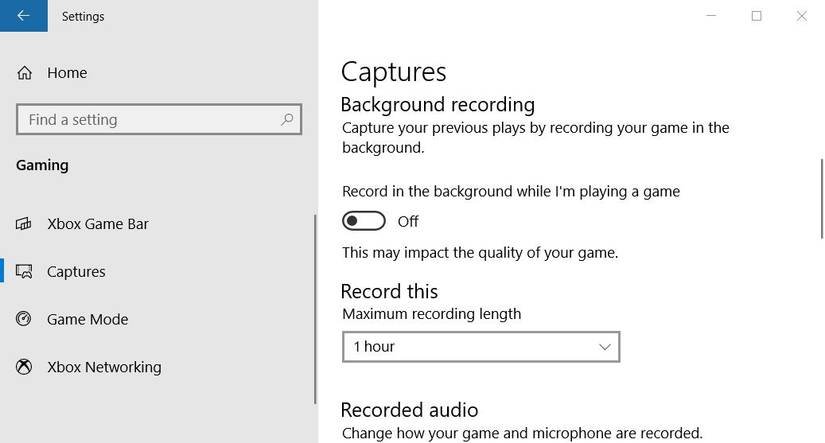The height and width of the screenshot is (443, 825).
Task: Expand the 1 hour dropdown chevron
Action: tap(604, 347)
